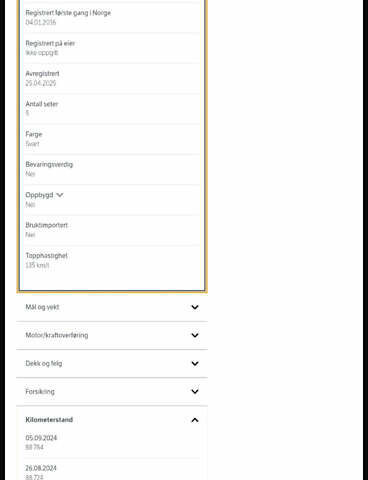Click the Farge value Svart
This screenshot has width=368, height=480.
pyautogui.click(x=32, y=144)
